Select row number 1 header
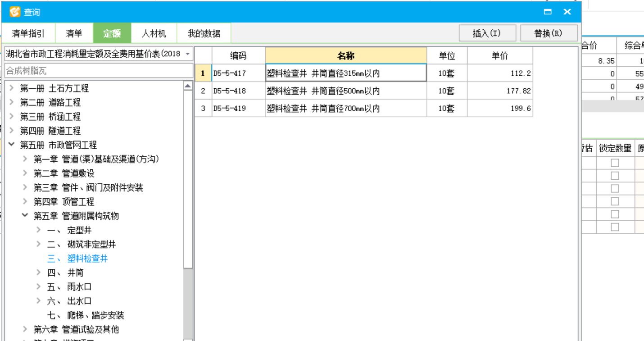 pyautogui.click(x=203, y=73)
